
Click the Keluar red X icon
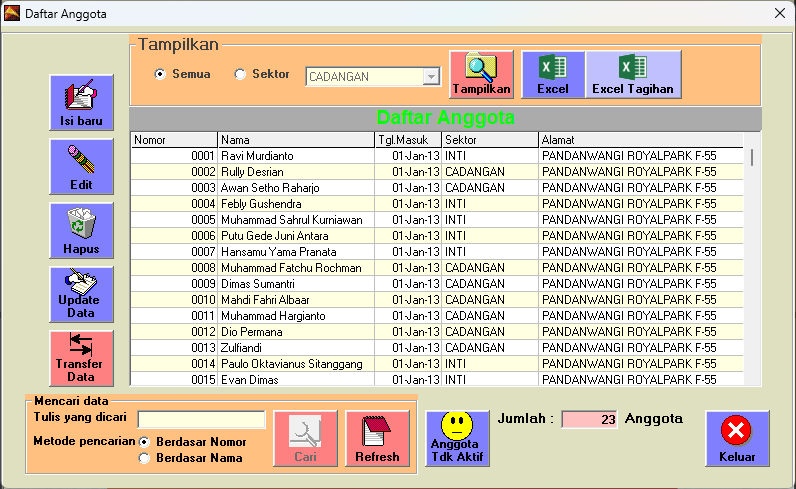coord(737,438)
